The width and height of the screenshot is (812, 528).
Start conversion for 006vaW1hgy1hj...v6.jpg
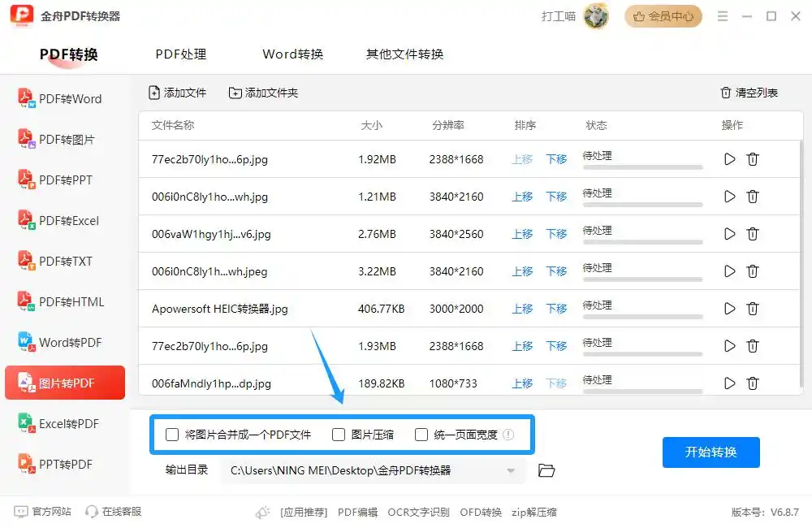[x=730, y=234]
